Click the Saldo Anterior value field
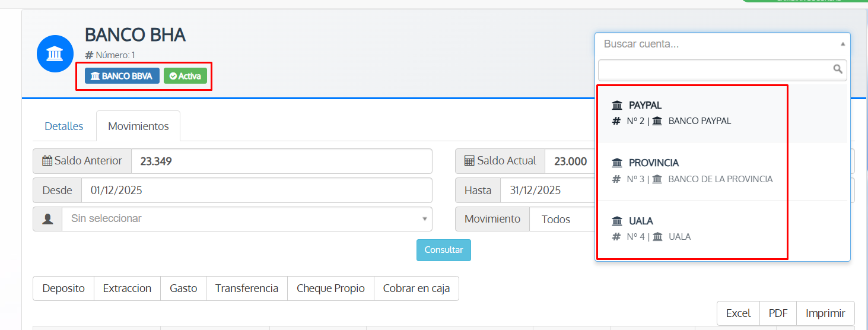The image size is (868, 330). [281, 161]
